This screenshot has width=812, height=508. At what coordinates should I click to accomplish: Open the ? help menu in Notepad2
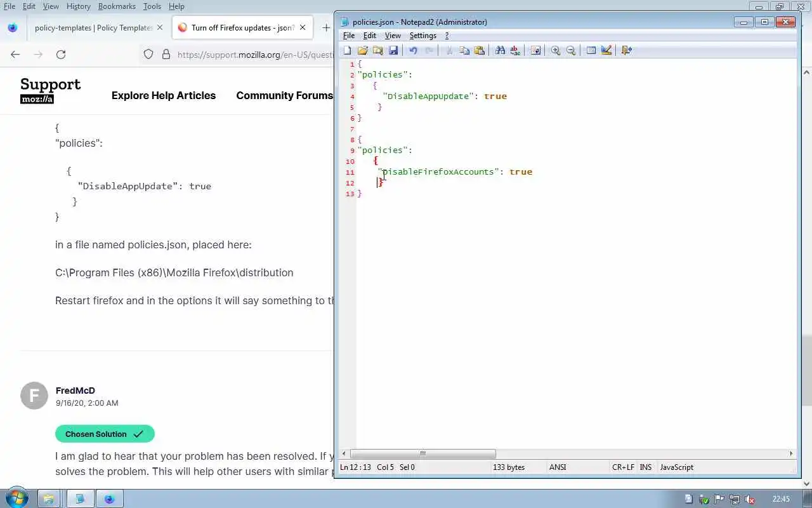447,36
